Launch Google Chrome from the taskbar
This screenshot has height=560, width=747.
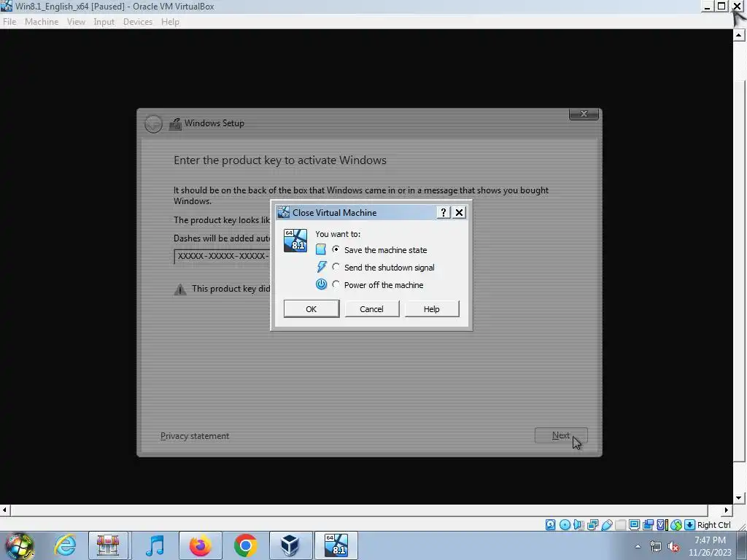point(245,545)
